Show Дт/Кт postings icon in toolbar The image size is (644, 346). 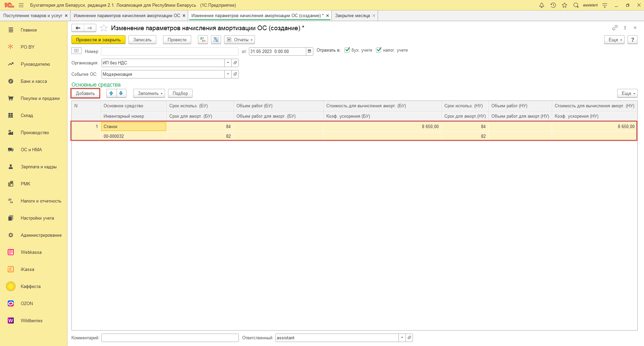(203, 40)
